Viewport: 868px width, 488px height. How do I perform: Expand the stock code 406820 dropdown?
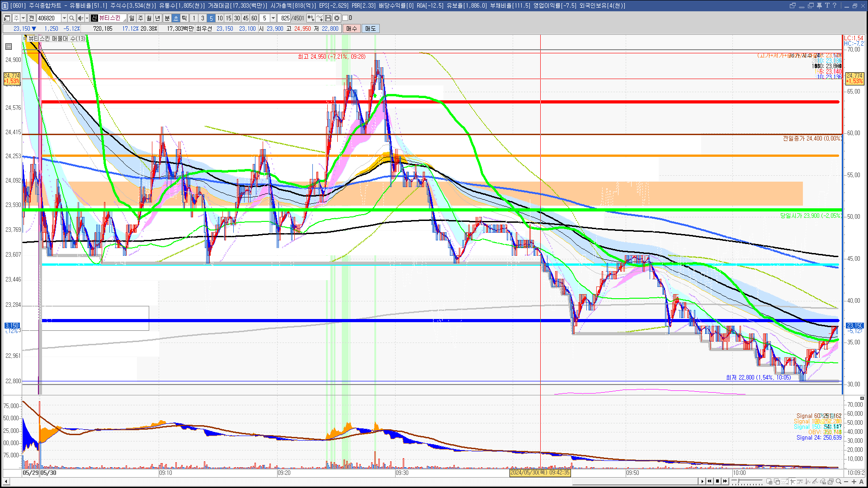click(x=64, y=18)
